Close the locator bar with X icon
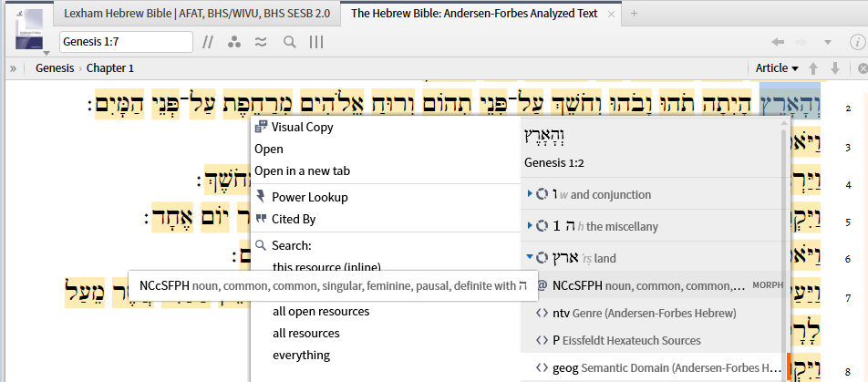The width and height of the screenshot is (868, 382). [x=863, y=68]
